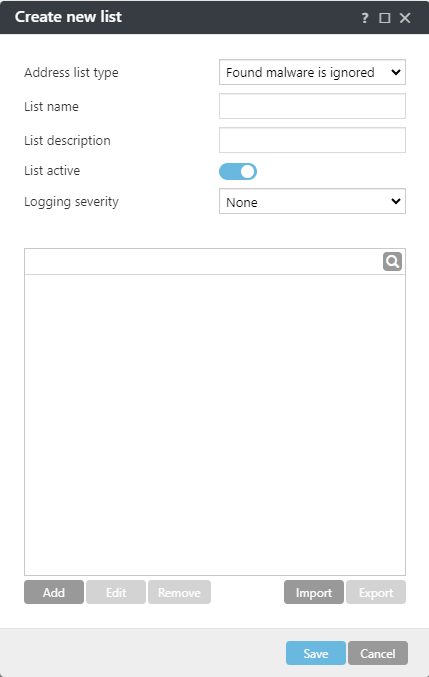
Task: Toggle the List active switch
Action: [x=238, y=171]
